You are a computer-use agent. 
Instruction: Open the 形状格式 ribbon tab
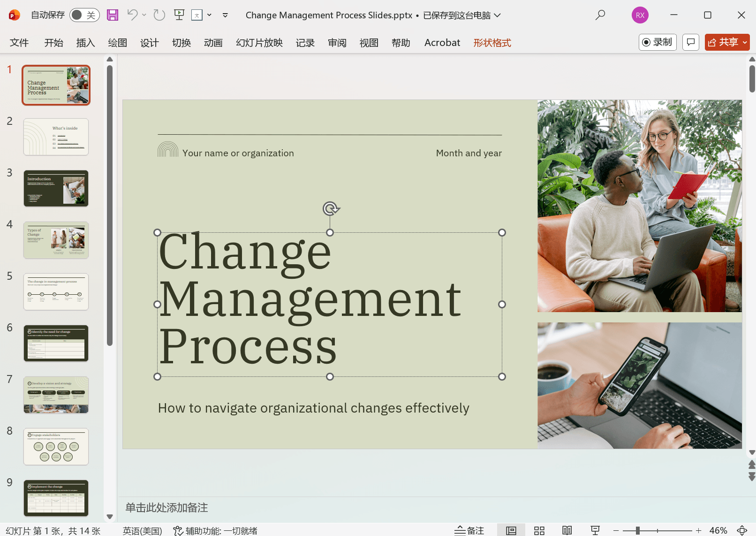coord(492,42)
